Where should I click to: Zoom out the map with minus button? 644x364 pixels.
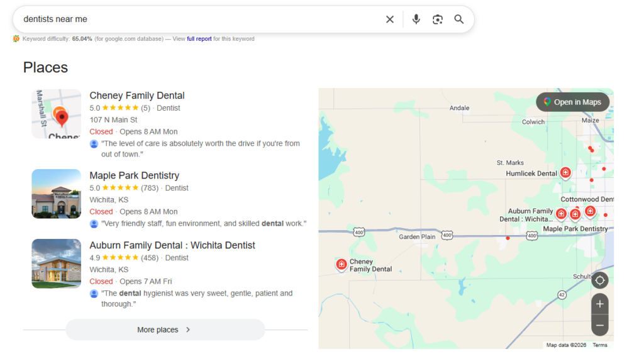click(599, 326)
